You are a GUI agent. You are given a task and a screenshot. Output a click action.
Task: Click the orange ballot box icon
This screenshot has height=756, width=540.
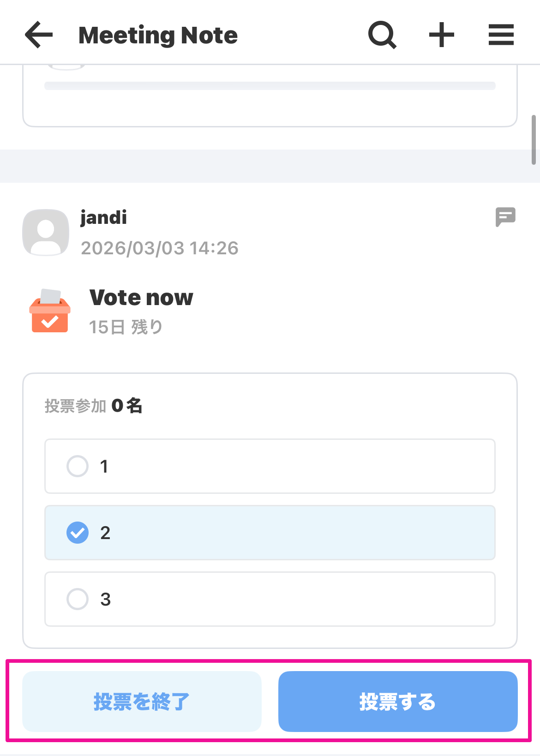50,311
